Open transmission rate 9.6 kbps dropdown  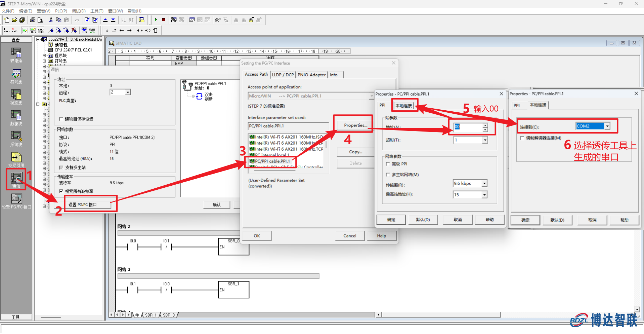(484, 183)
